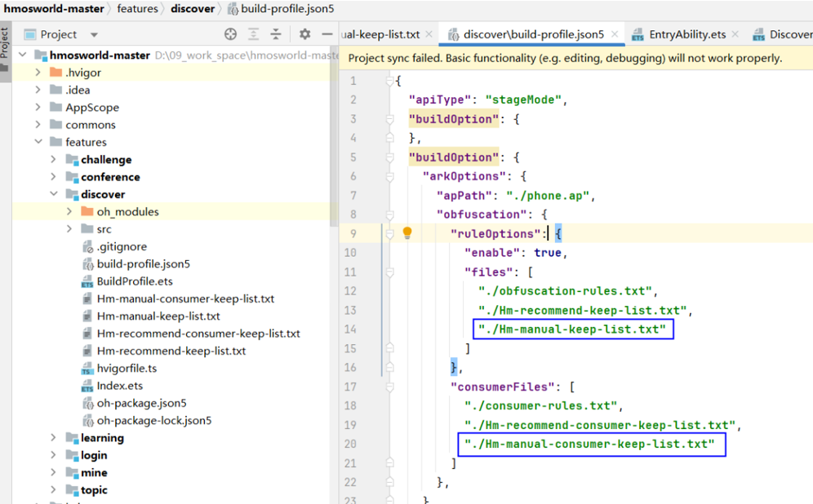This screenshot has height=504, width=813.
Task: Expand the challenge folder
Action: tap(53, 160)
